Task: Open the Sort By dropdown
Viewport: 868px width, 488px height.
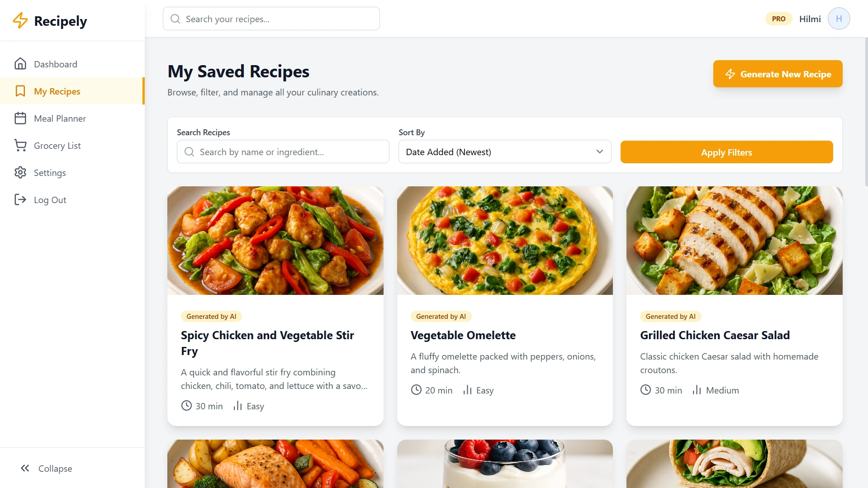Action: [x=504, y=152]
